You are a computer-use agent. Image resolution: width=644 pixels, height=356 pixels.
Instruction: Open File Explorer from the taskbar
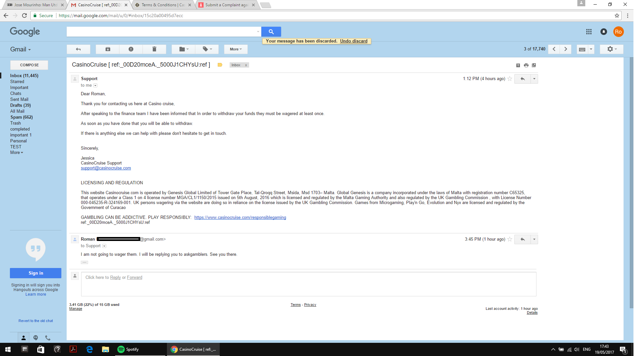[106, 349]
